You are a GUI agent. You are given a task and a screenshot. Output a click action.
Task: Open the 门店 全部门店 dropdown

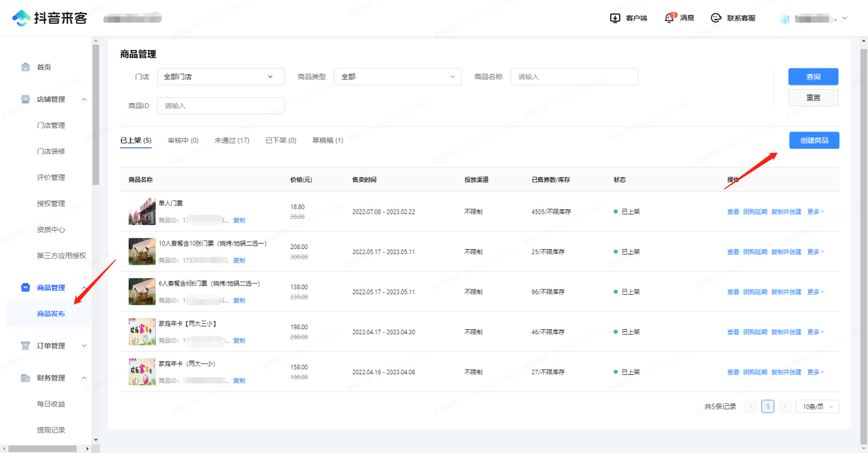(220, 77)
